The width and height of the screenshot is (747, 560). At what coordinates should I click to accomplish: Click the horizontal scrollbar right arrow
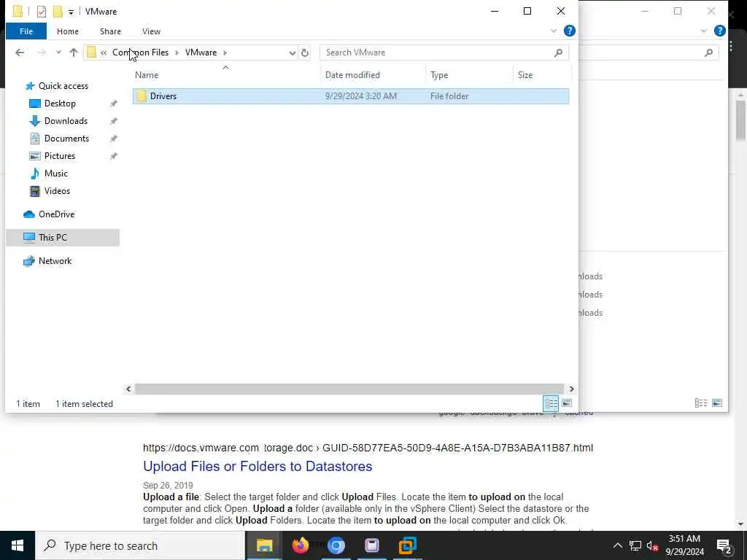pyautogui.click(x=571, y=389)
